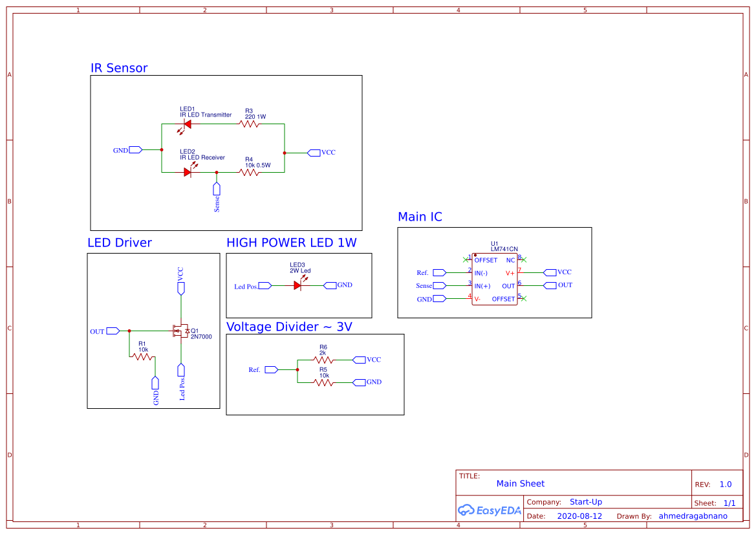Click the Date value '2020-08-12'
756x535 pixels.
(x=579, y=516)
